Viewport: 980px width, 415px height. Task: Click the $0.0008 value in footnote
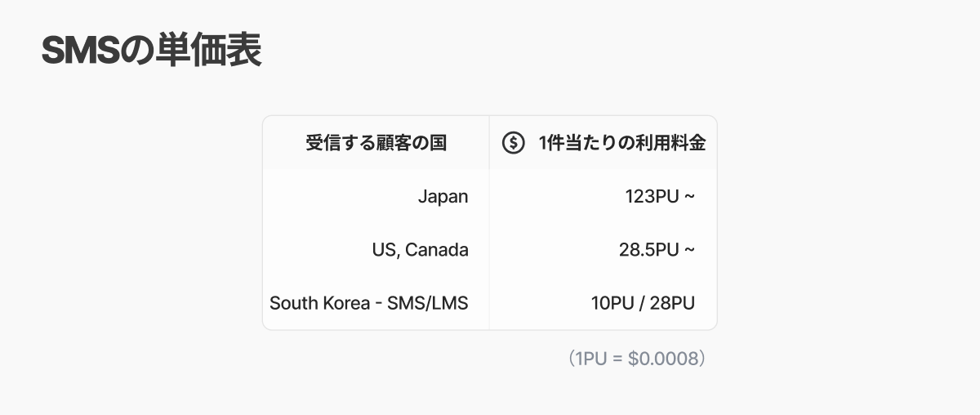pos(663,359)
